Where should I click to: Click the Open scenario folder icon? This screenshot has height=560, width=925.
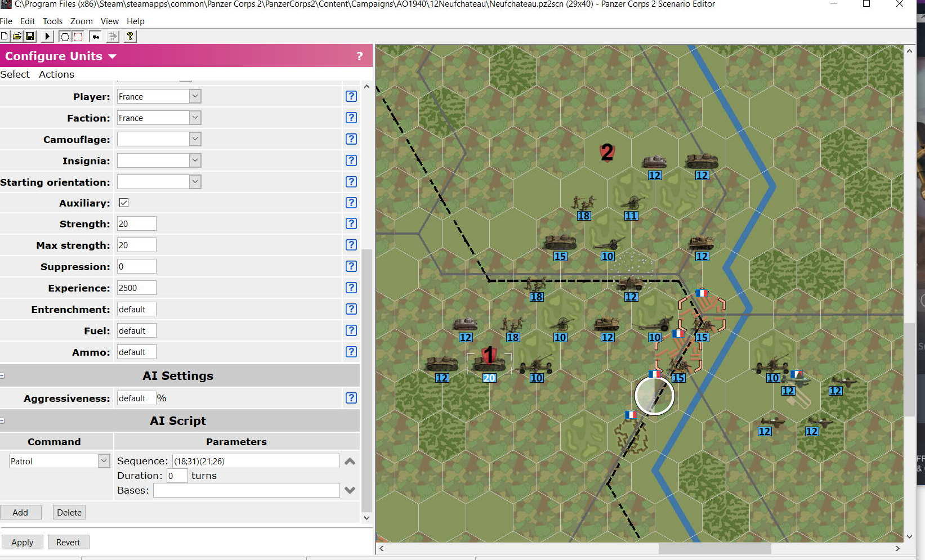17,37
